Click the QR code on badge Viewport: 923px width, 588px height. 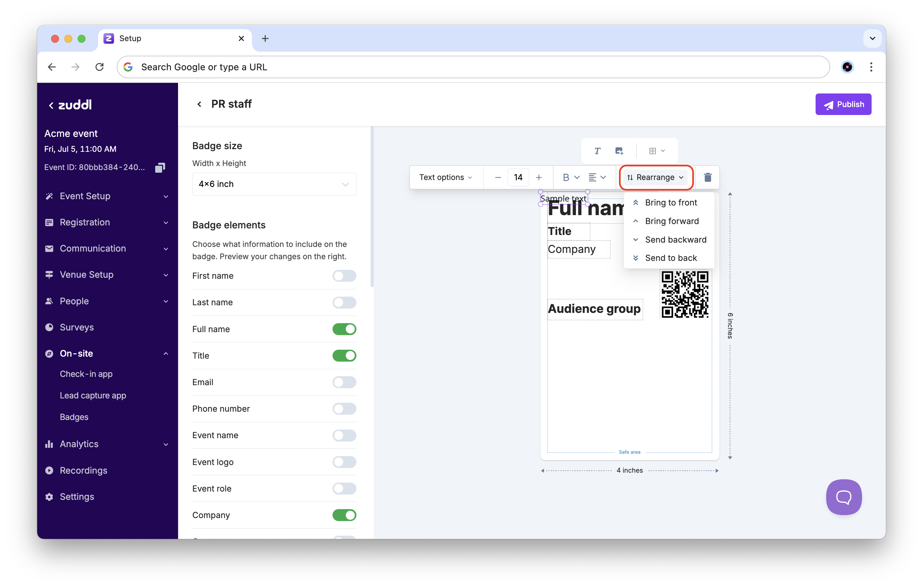pyautogui.click(x=685, y=294)
